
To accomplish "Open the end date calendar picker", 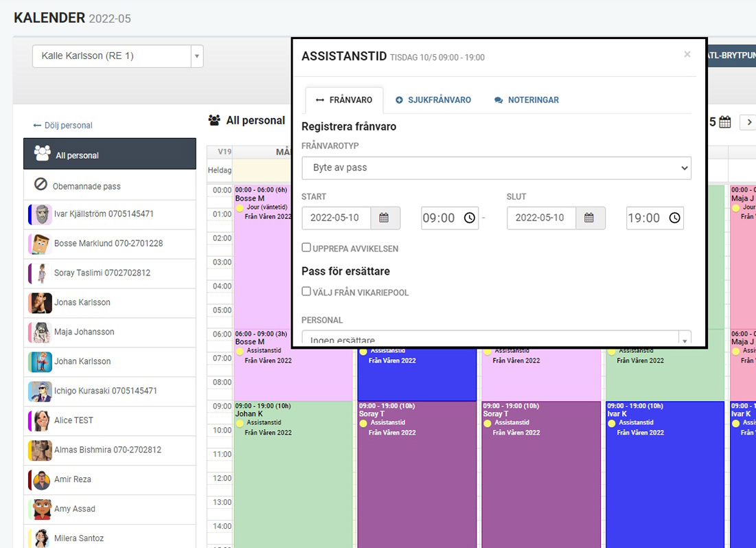I will pyautogui.click(x=590, y=218).
